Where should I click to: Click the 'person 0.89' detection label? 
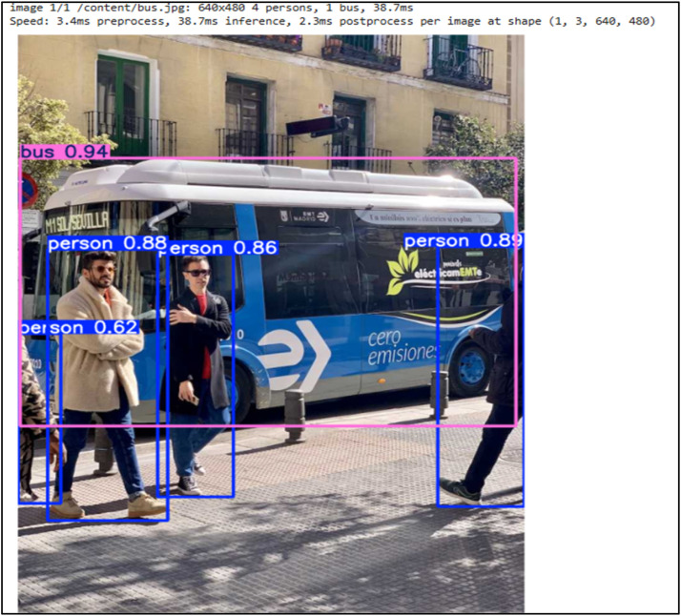pos(464,240)
